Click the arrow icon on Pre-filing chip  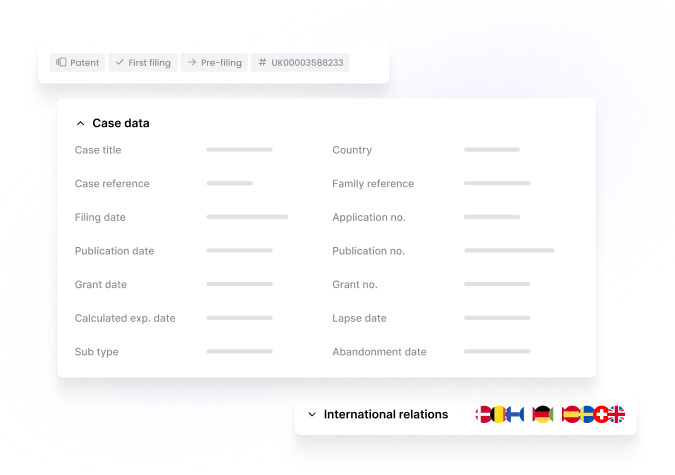[x=192, y=62]
